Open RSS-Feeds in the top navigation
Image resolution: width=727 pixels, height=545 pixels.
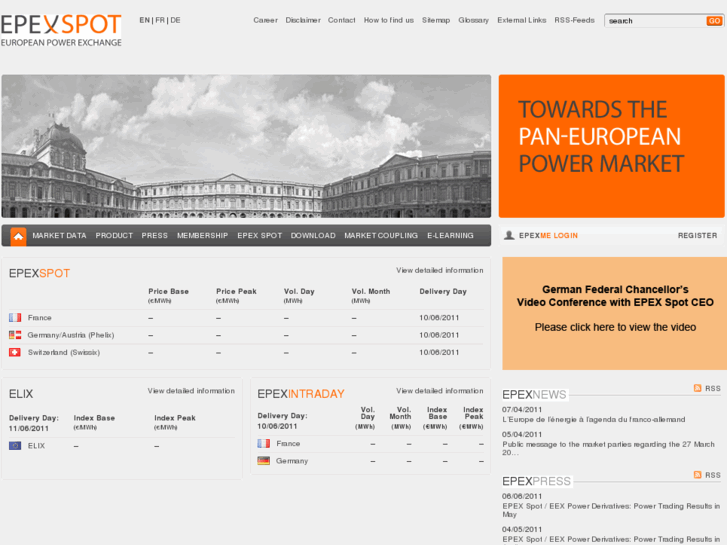(x=574, y=20)
